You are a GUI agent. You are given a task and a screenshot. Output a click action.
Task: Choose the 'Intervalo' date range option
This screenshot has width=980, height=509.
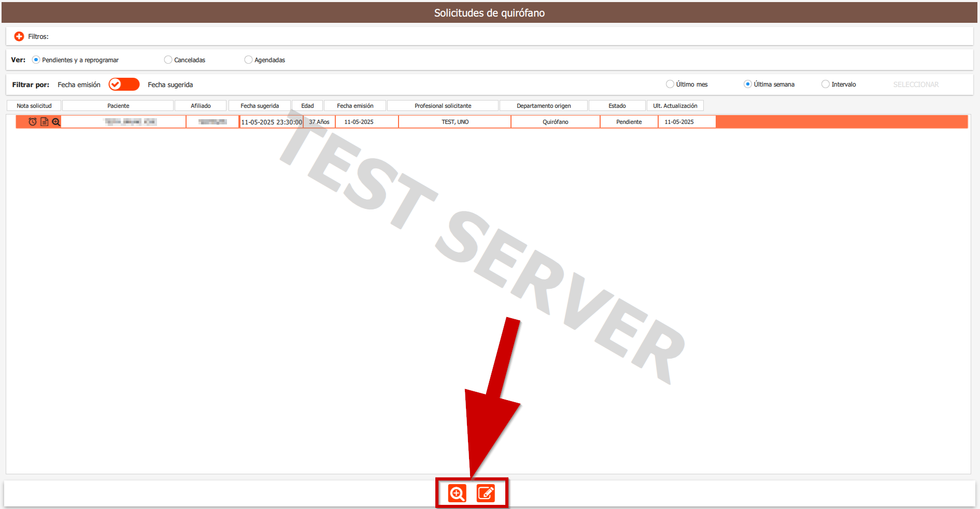point(826,84)
